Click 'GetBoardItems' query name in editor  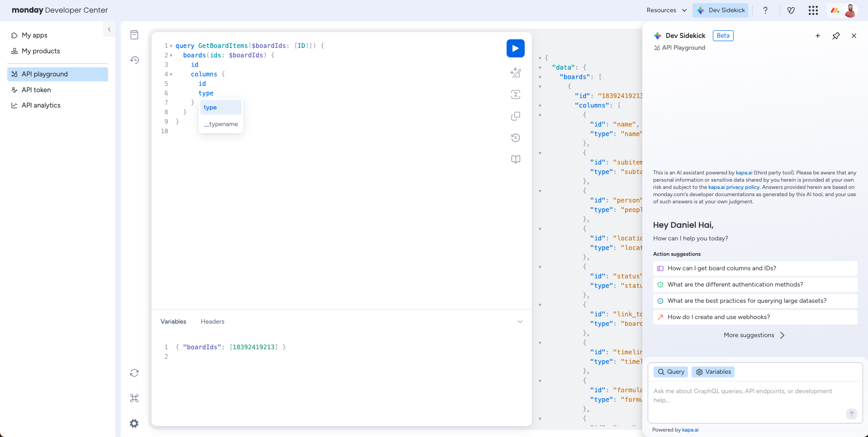click(x=223, y=46)
